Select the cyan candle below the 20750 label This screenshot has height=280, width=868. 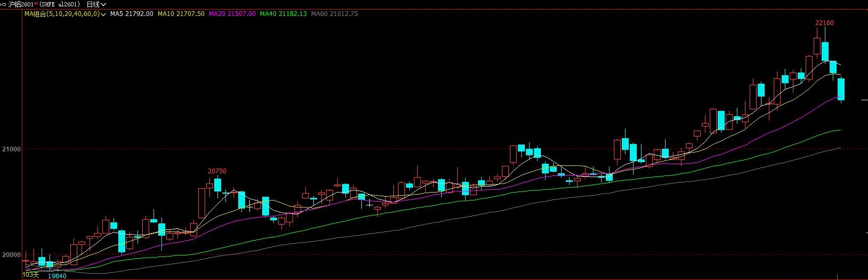click(217, 185)
